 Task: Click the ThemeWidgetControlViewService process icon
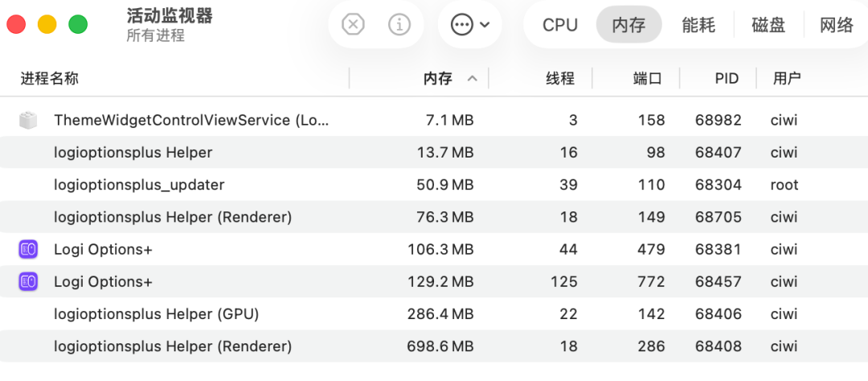[x=28, y=121]
